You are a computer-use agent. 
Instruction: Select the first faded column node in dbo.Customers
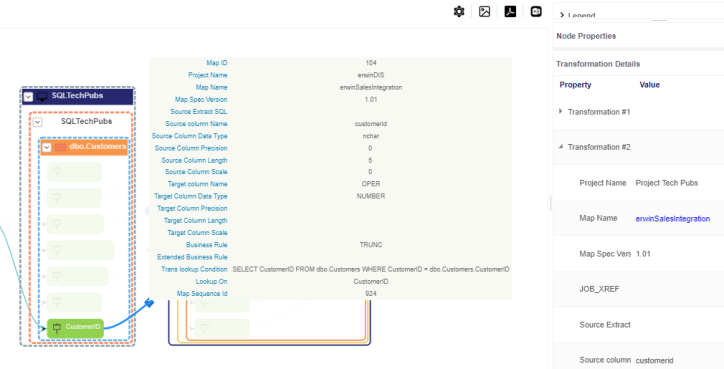(74, 172)
